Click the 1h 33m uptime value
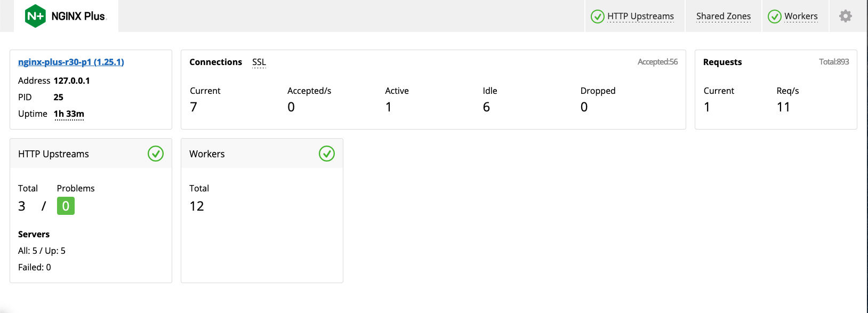This screenshot has height=313, width=868. (x=69, y=114)
